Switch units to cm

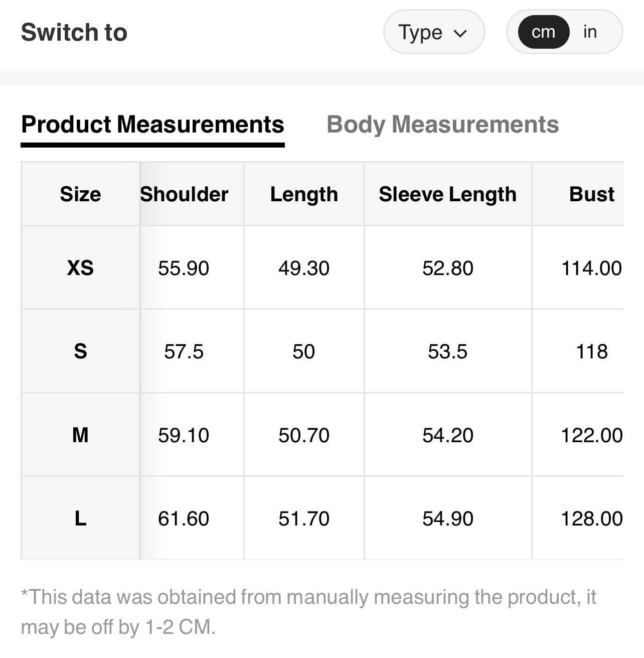click(x=543, y=32)
